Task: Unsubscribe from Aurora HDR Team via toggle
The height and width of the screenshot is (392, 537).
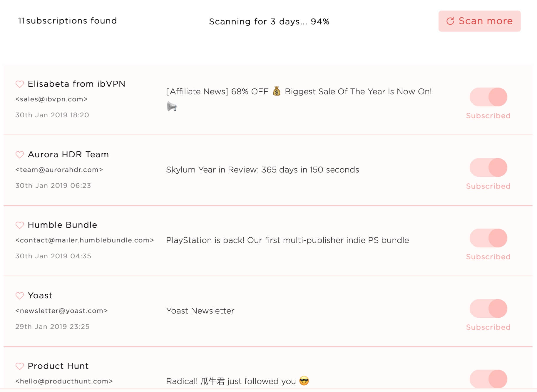Action: pyautogui.click(x=488, y=167)
